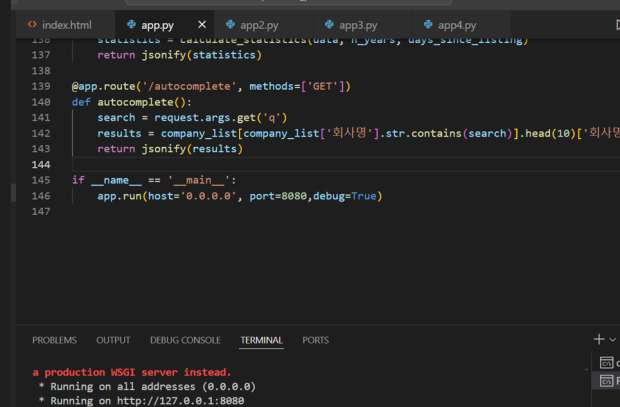This screenshot has height=407, width=620.
Task: Click 'a production WSGI server instead.' warning
Action: [132, 372]
